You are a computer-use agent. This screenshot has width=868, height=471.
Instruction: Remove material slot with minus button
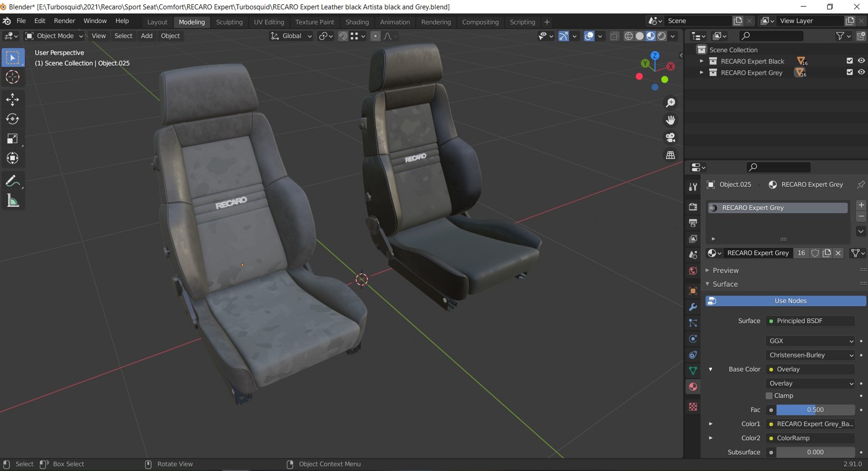point(861,217)
